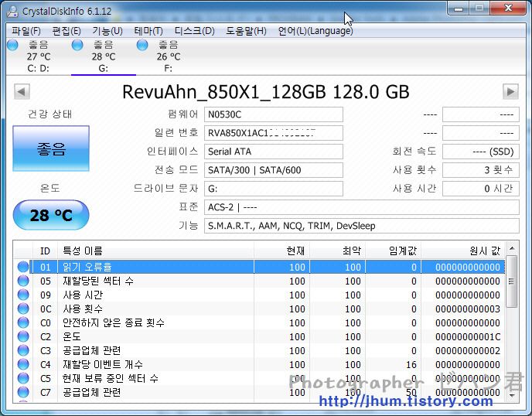Click the rotation speed field (SSD)
This screenshot has width=532, height=416.
pyautogui.click(x=481, y=152)
